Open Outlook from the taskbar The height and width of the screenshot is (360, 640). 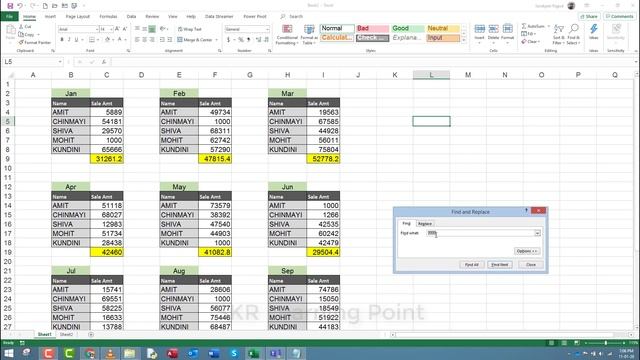point(193,353)
